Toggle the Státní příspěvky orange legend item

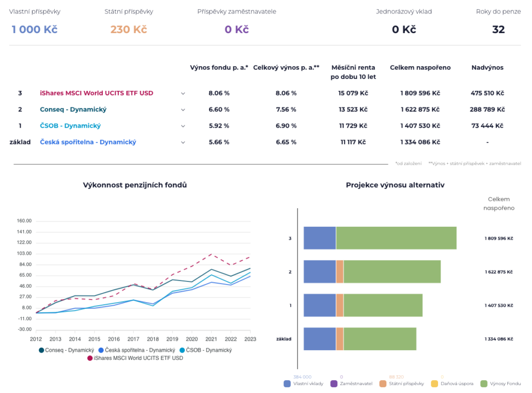click(383, 384)
